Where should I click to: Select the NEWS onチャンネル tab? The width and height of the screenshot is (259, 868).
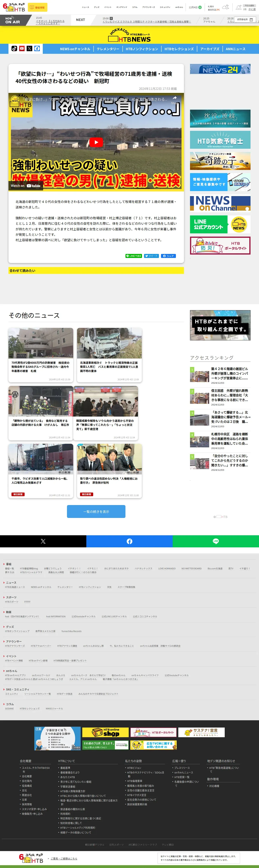click(x=75, y=49)
